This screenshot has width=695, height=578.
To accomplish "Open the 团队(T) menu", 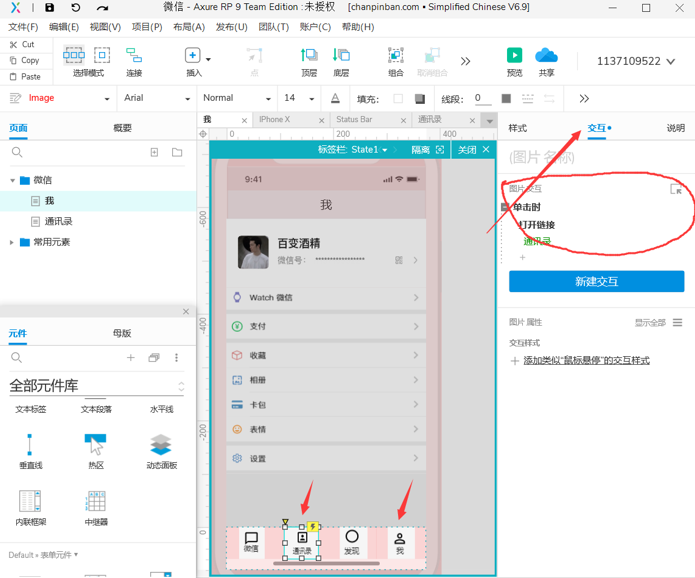I will tap(273, 27).
